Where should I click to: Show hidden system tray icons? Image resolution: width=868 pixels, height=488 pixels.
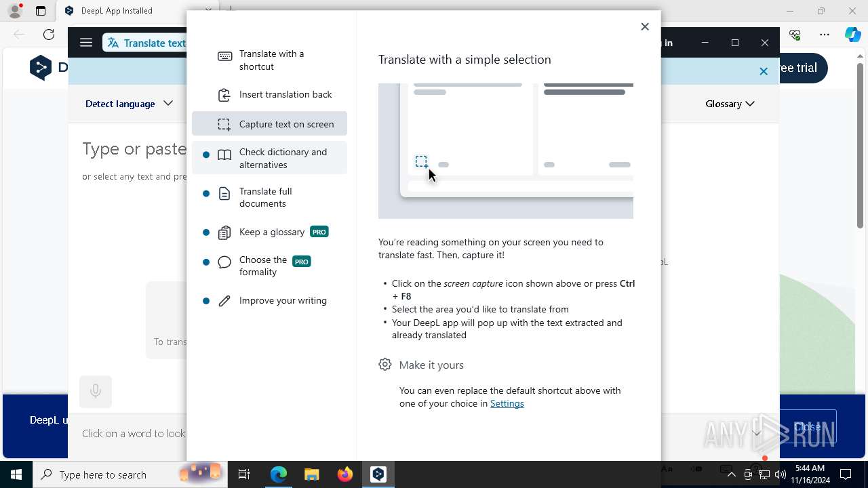tap(732, 474)
